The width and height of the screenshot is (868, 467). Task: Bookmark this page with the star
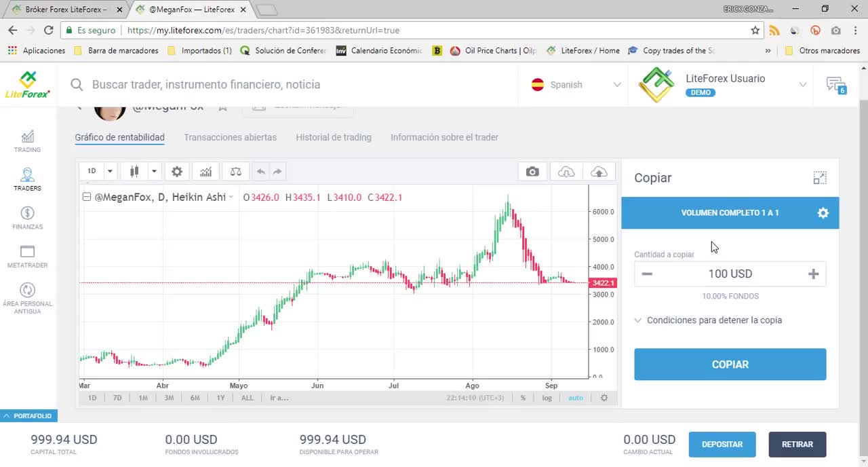(755, 31)
